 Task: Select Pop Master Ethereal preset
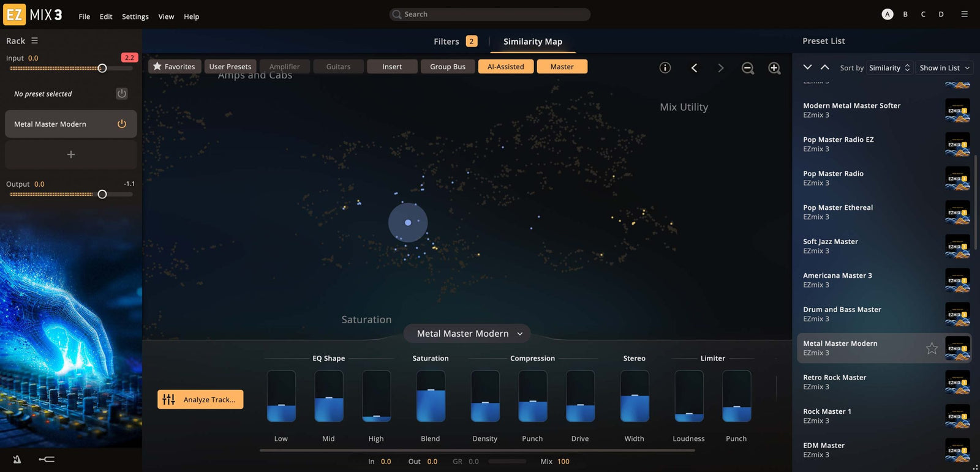click(x=886, y=212)
